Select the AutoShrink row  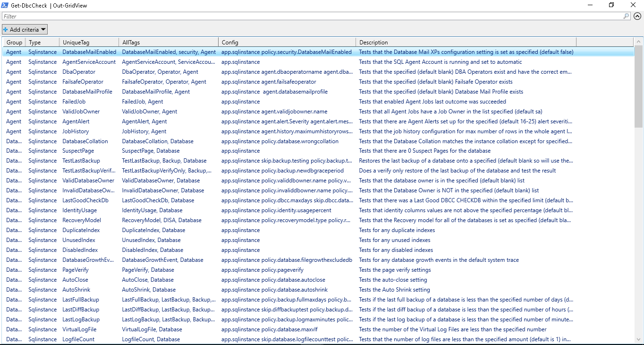click(76, 290)
